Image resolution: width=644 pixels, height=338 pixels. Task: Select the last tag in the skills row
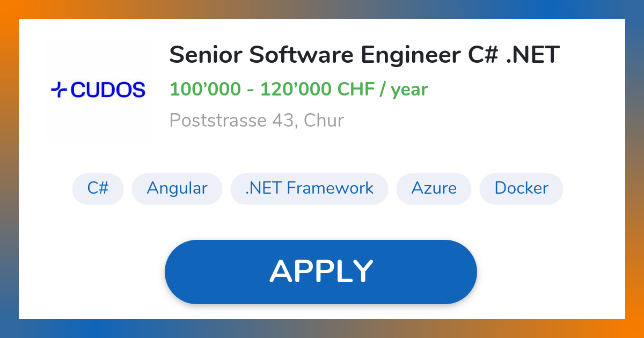point(521,188)
